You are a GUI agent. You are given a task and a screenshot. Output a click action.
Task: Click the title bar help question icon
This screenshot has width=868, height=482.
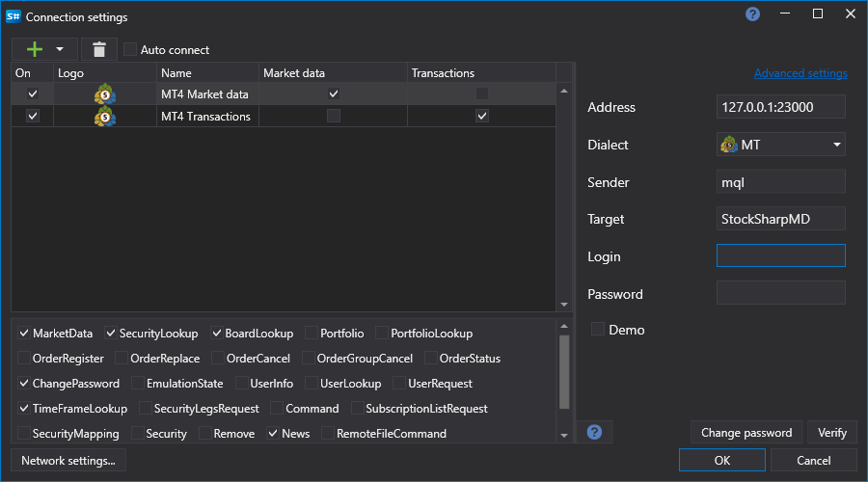(752, 13)
